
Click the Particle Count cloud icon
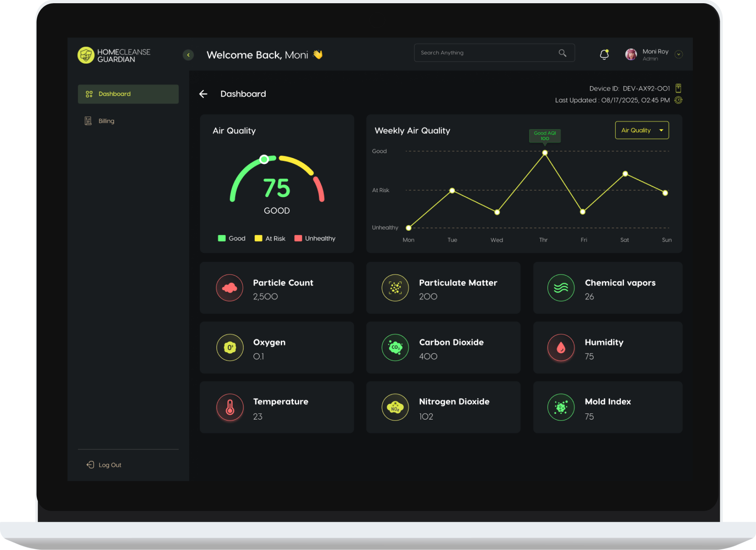(x=230, y=288)
